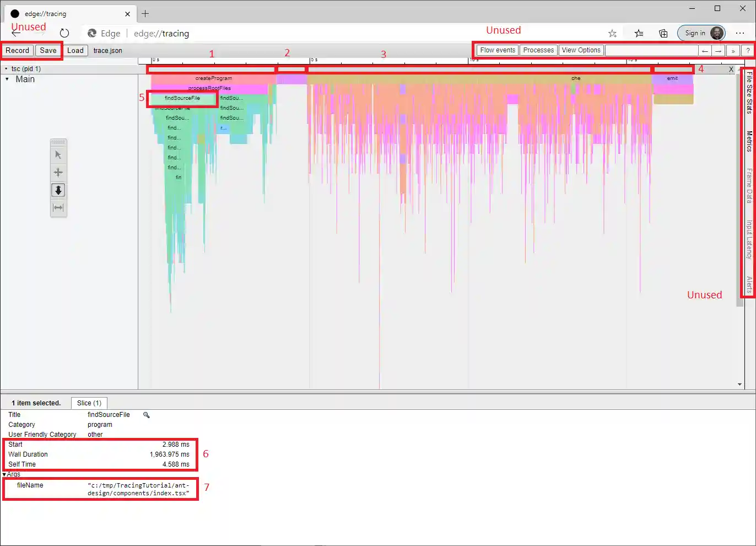Screen dimensions: 756x546
Task: Open Edge Collections from the toolbar
Action: (663, 33)
